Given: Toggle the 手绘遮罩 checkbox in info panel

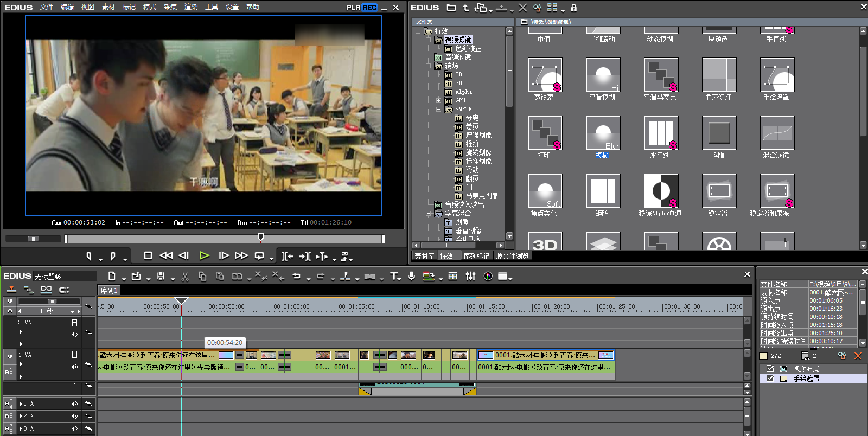Looking at the screenshot, I should pyautogui.click(x=770, y=379).
